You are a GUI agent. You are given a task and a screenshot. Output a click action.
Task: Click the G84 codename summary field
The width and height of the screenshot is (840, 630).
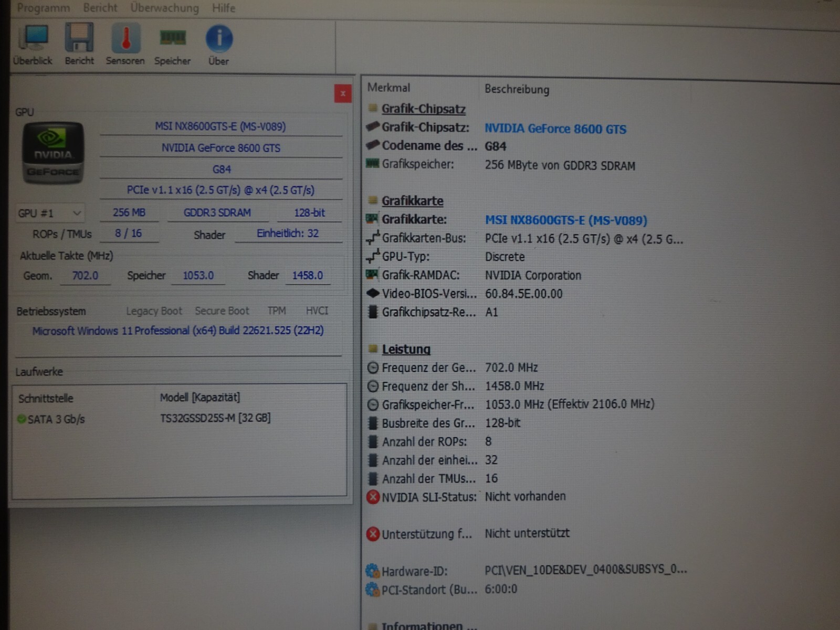coord(221,170)
